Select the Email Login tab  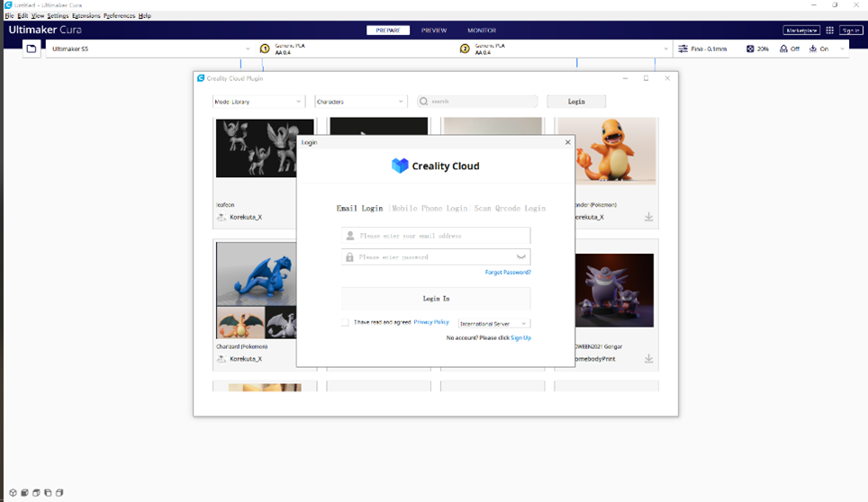tap(360, 209)
